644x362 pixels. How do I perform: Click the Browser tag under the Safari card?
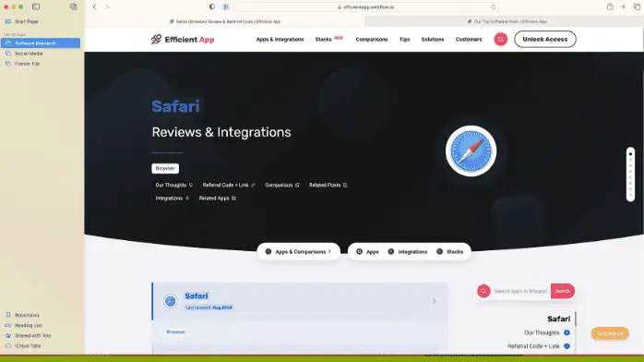pos(175,332)
